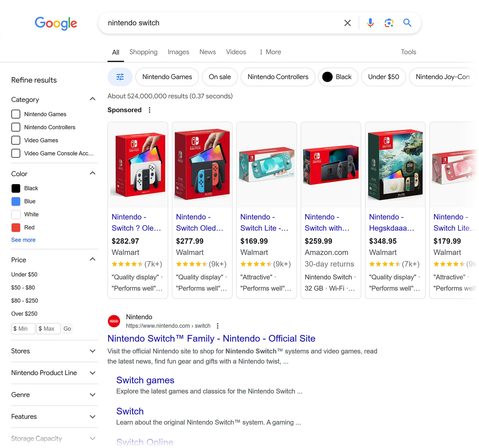Click the Google logo

(x=56, y=24)
